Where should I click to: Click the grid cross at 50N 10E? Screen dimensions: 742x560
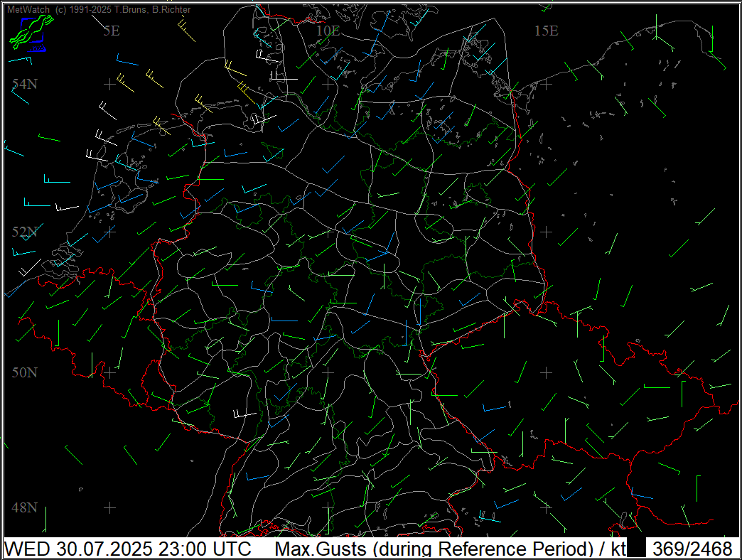point(328,372)
